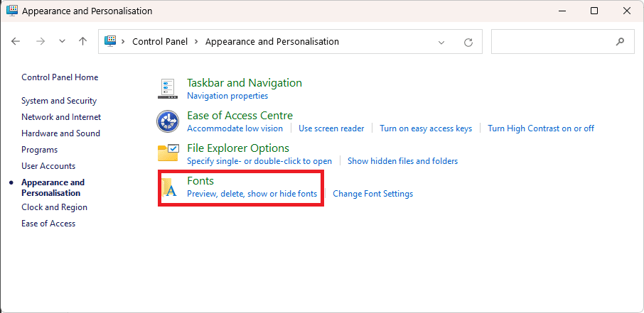
Task: Click the Fonts folder icon
Action: [170, 187]
